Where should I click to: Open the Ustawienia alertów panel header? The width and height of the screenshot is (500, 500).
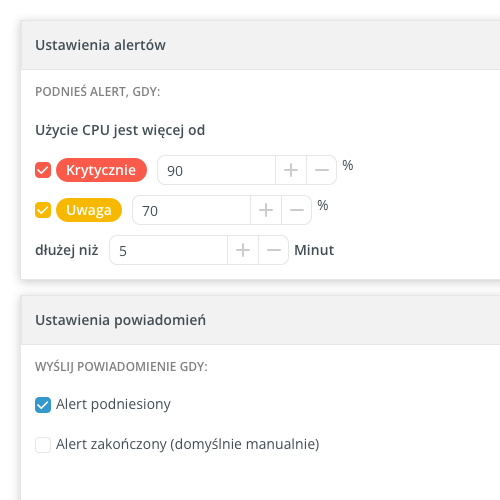(260, 45)
